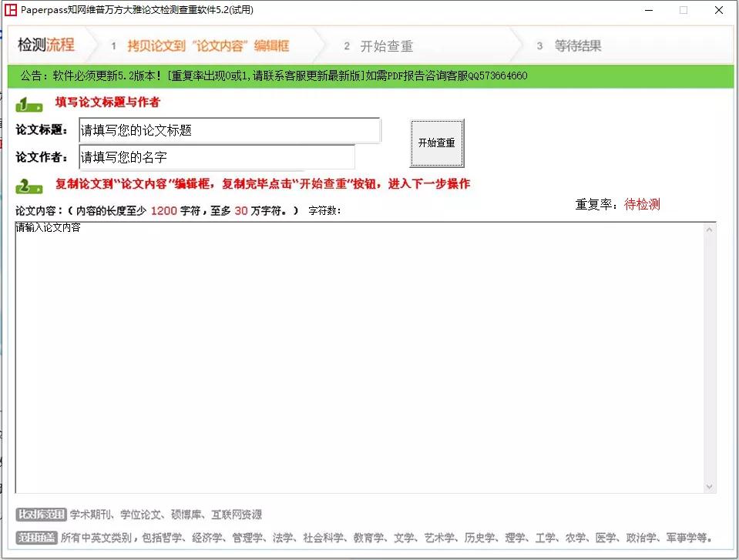Click the Paperpass app icon in title bar
This screenshot has width=739, height=560.
tap(10, 10)
